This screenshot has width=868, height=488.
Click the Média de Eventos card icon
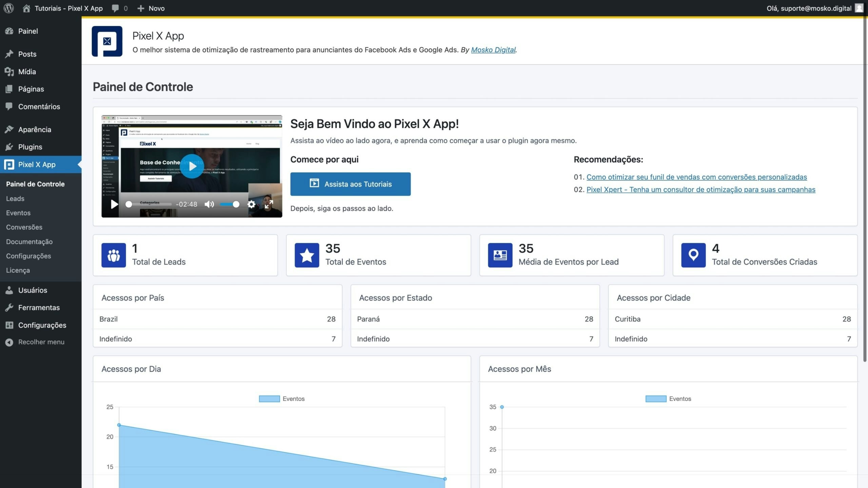pos(500,255)
